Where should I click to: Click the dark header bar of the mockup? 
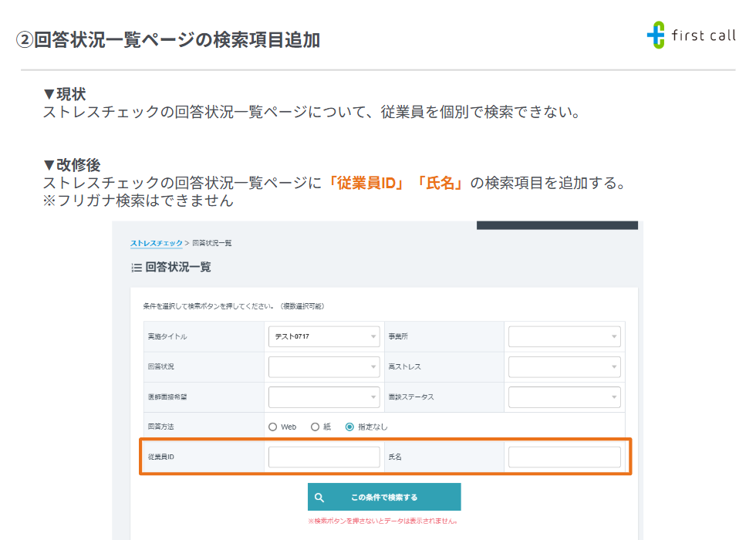pos(557,226)
